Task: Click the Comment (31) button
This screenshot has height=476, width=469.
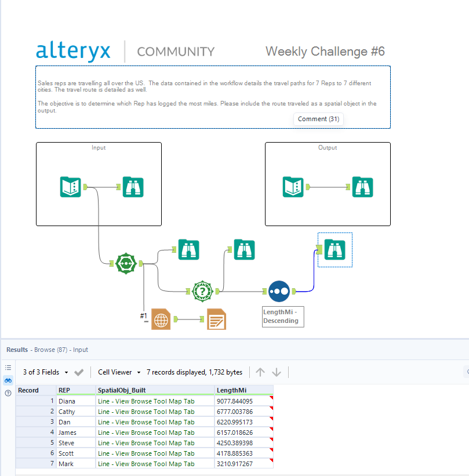Action: coord(318,119)
